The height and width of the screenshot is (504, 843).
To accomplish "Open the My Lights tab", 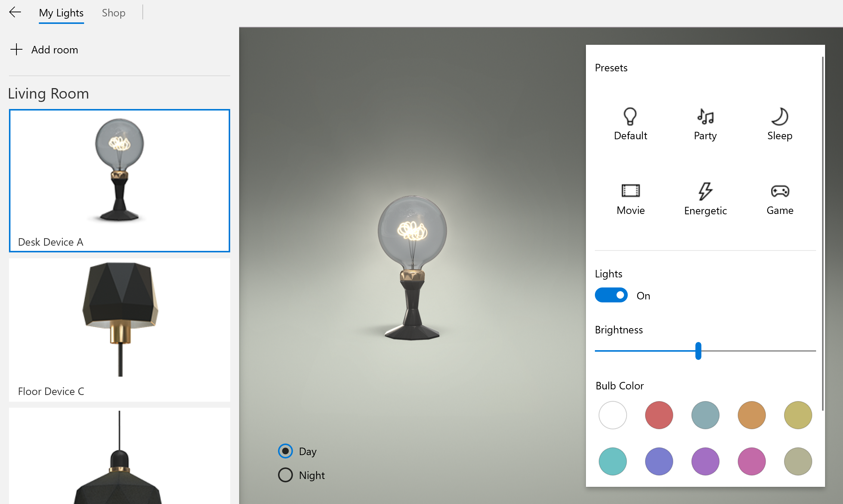I will [61, 13].
